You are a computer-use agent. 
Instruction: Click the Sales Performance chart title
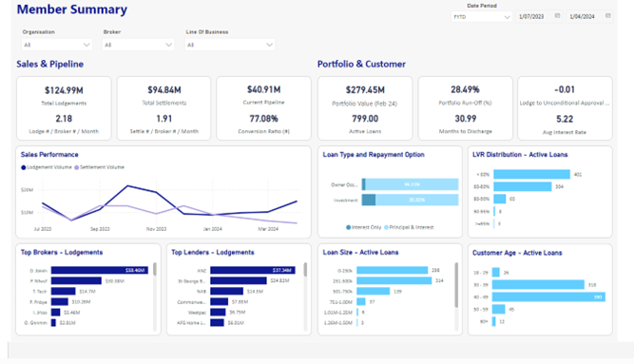[49, 155]
